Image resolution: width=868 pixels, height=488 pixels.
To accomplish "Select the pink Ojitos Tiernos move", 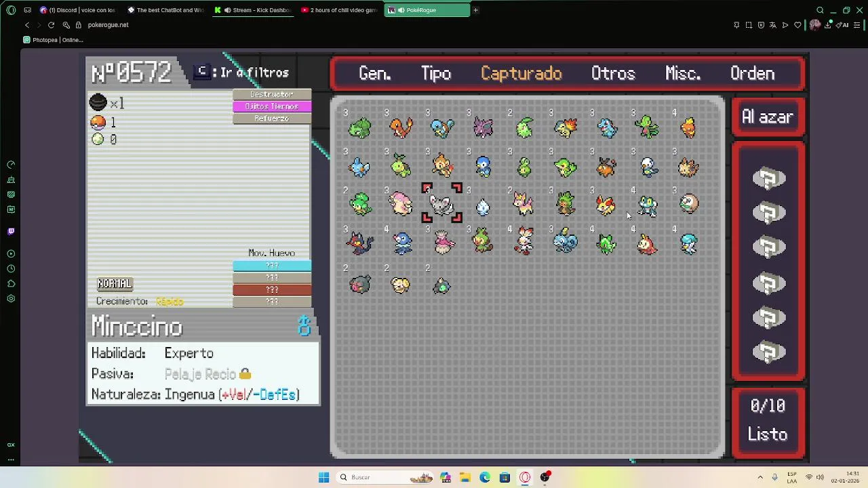I will coord(272,106).
